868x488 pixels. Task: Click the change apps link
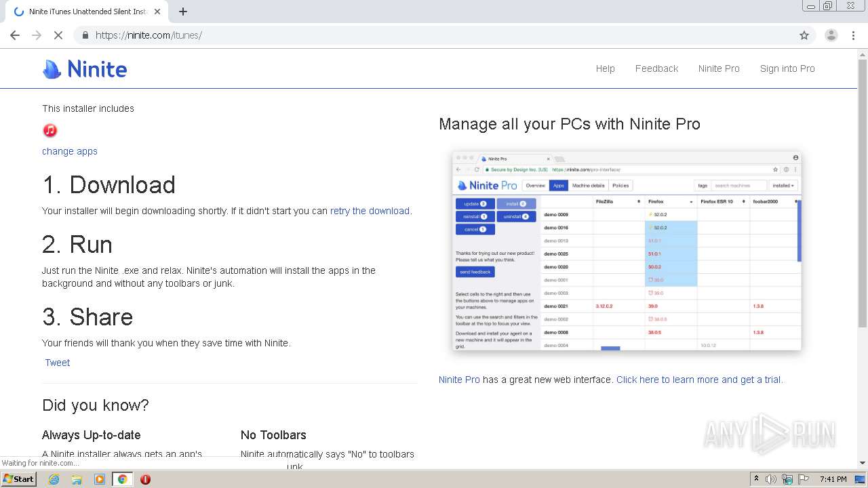[x=70, y=151]
